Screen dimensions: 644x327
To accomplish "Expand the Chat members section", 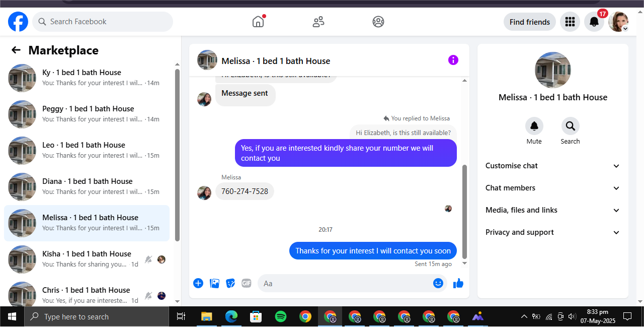I will pyautogui.click(x=552, y=188).
